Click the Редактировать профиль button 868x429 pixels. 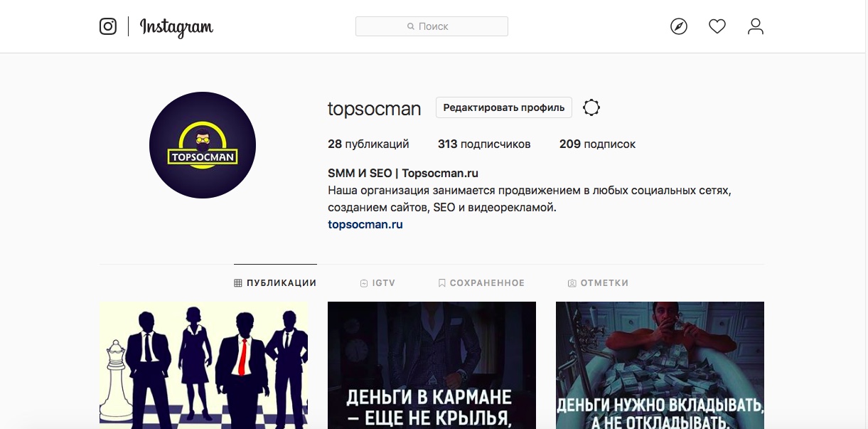504,107
